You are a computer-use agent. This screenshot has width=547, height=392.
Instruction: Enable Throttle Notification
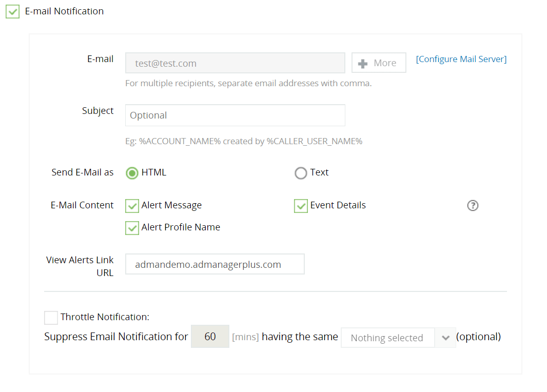tap(50, 317)
